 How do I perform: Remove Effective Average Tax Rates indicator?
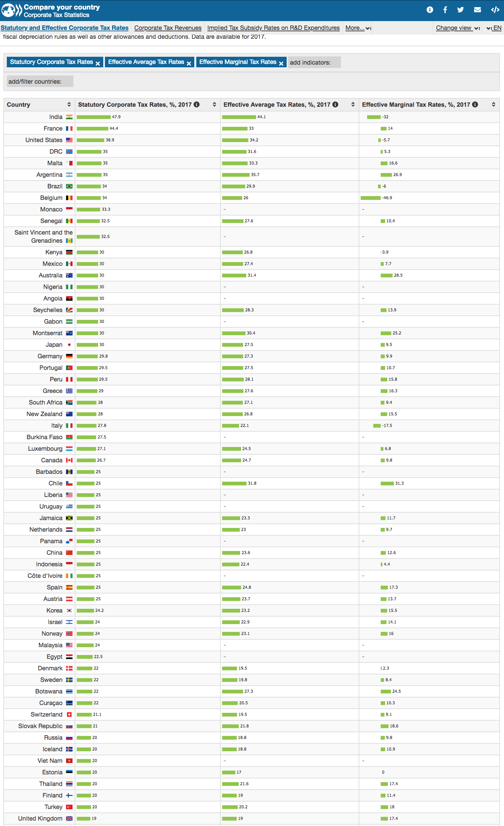(189, 64)
